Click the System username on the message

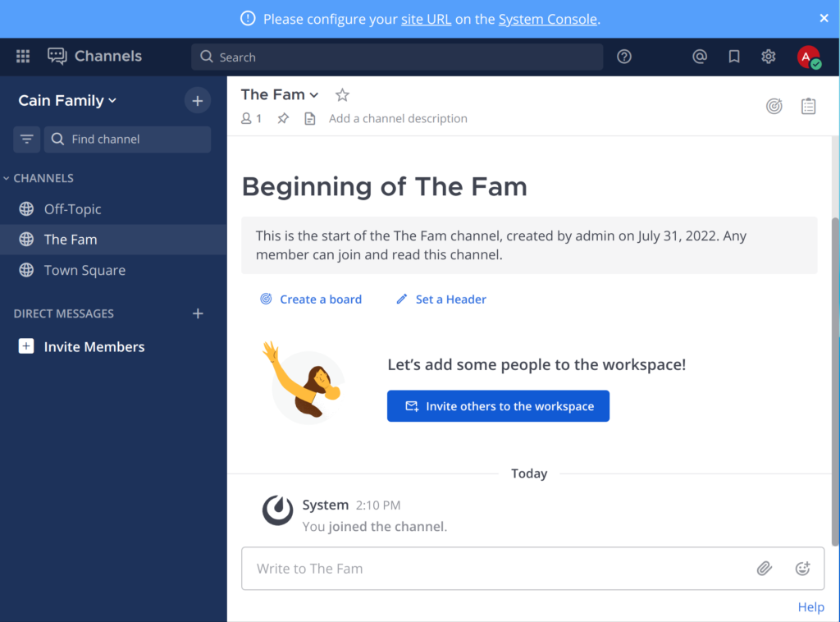[x=325, y=505]
